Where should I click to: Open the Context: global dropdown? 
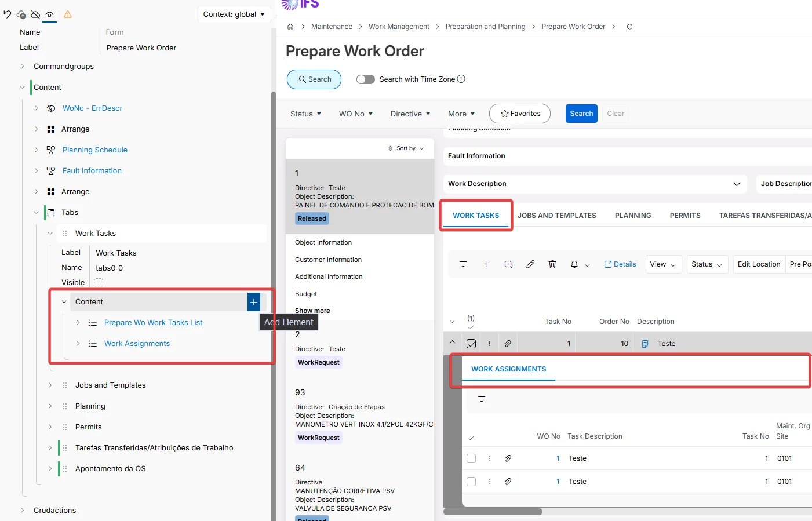pos(234,14)
